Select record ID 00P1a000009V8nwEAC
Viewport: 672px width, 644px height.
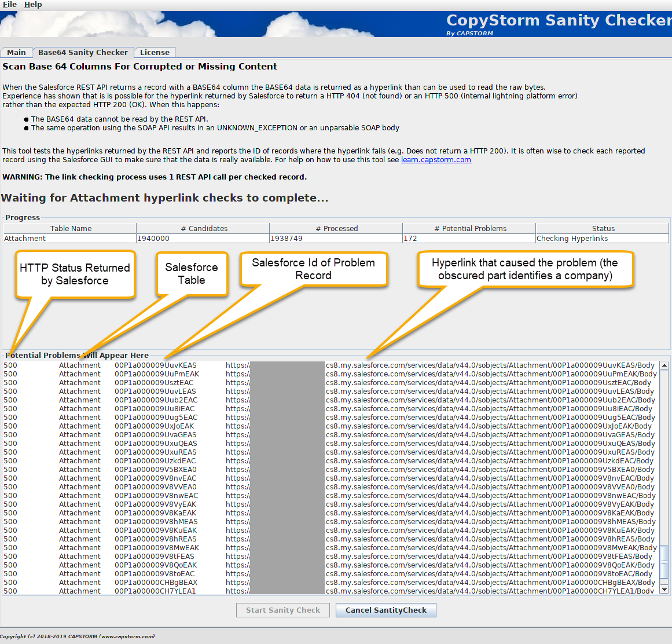click(156, 496)
